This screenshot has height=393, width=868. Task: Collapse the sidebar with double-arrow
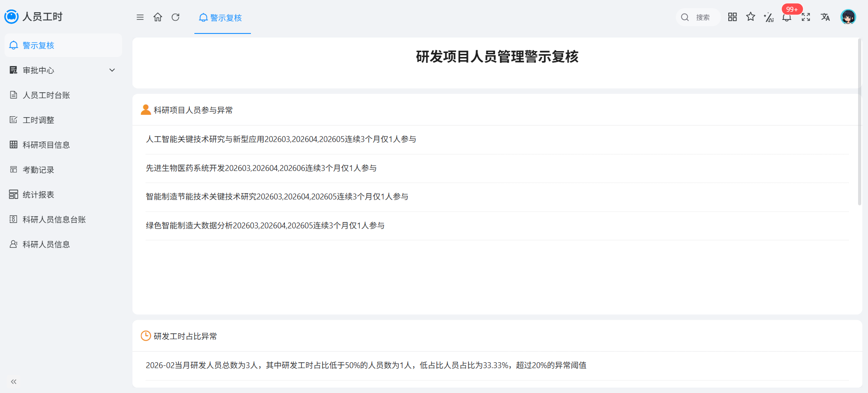[14, 382]
